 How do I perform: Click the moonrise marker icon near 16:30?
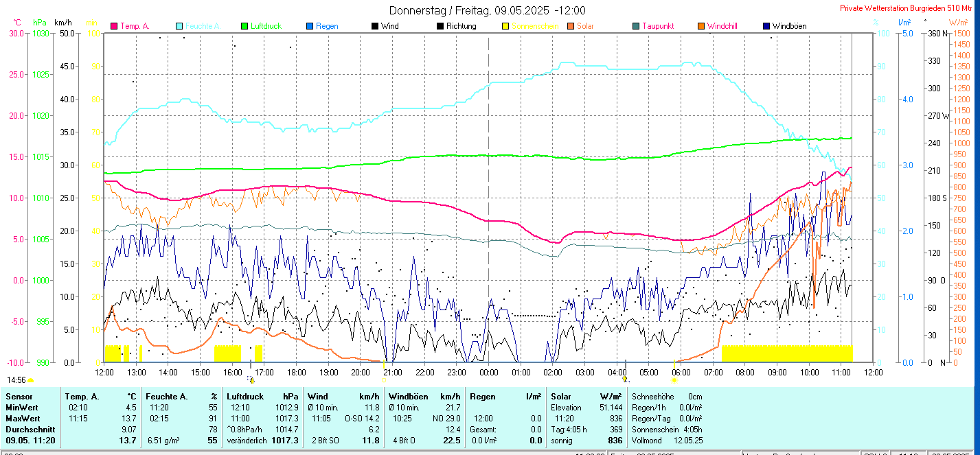point(252,379)
